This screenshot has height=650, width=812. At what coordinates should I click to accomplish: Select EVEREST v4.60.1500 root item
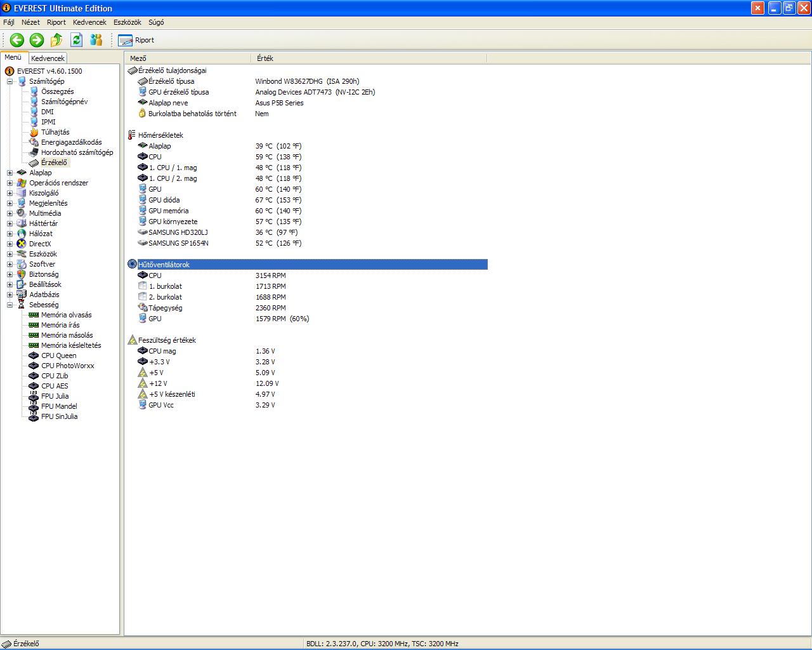(49, 71)
